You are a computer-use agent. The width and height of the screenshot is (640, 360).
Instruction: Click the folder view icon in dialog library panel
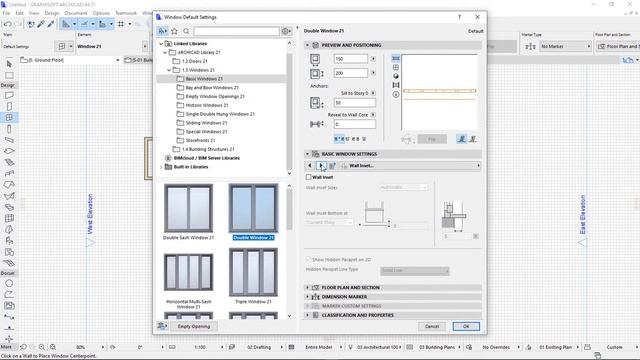(162, 31)
